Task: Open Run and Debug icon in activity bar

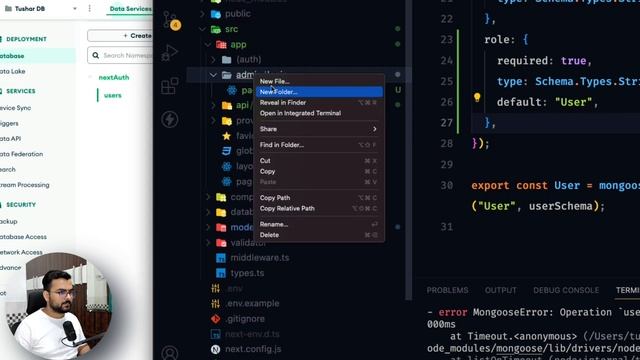Action: (x=170, y=53)
